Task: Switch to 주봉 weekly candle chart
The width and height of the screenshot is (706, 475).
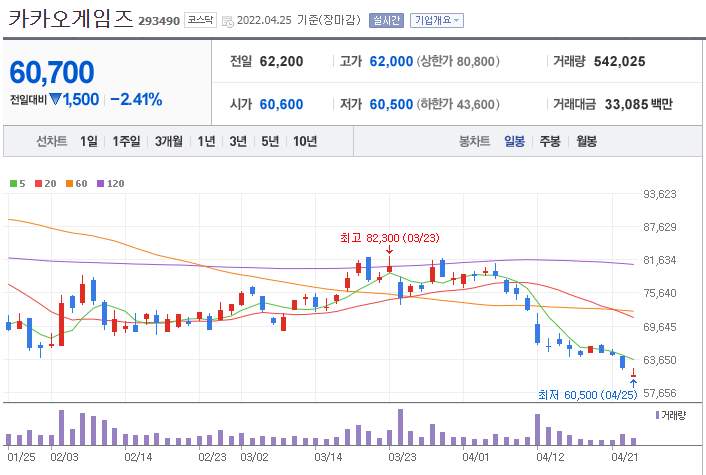Action: [x=550, y=141]
